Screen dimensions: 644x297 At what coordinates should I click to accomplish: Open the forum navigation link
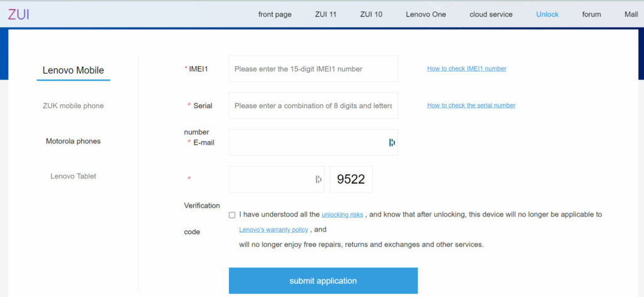[x=591, y=14]
